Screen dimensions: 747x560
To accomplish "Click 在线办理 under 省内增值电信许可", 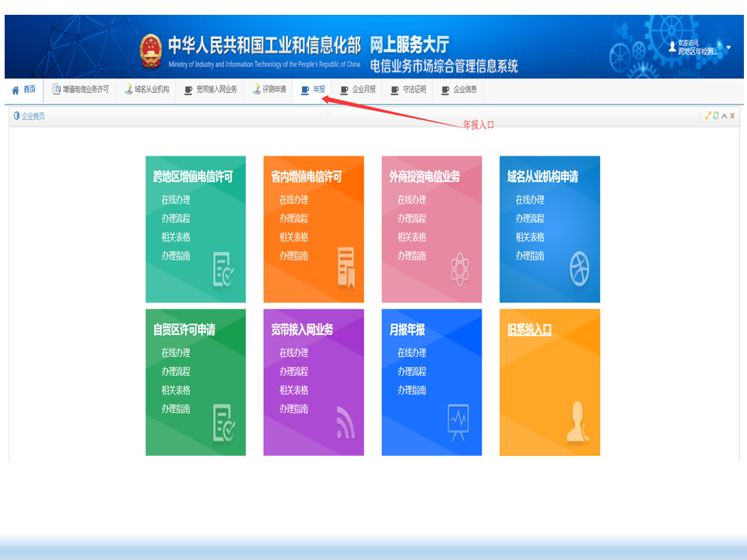I will click(294, 200).
